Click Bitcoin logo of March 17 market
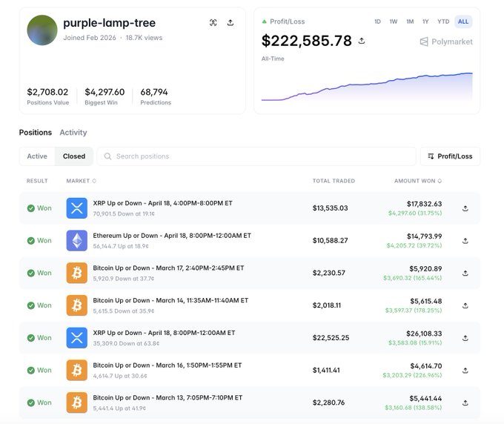 [77, 273]
